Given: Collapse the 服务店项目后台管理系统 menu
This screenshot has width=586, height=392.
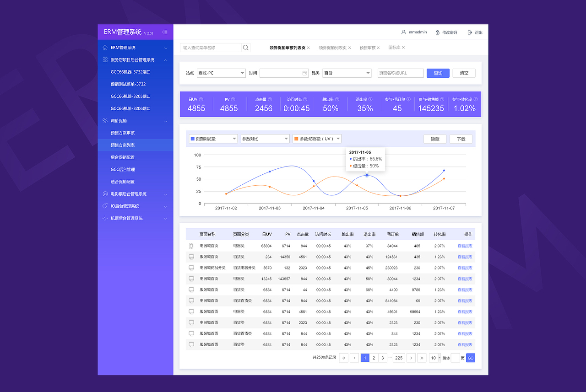Looking at the screenshot, I should coord(166,60).
